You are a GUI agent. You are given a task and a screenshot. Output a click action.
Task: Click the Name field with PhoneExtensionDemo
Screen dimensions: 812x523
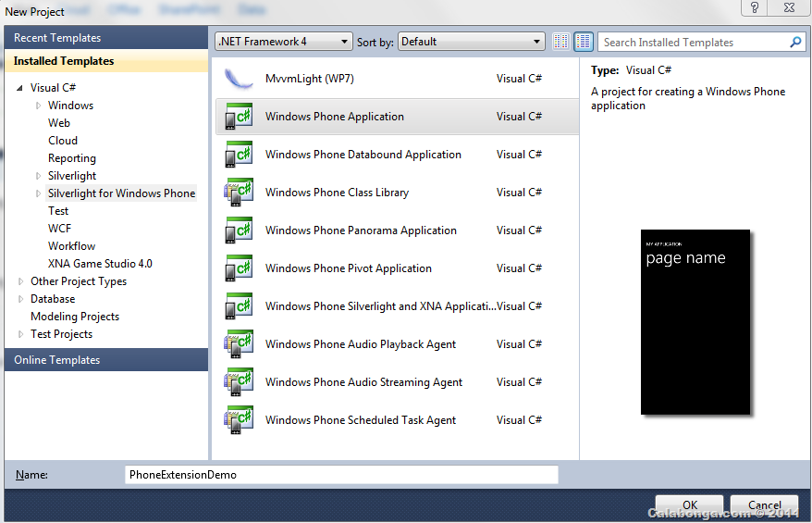pyautogui.click(x=341, y=475)
